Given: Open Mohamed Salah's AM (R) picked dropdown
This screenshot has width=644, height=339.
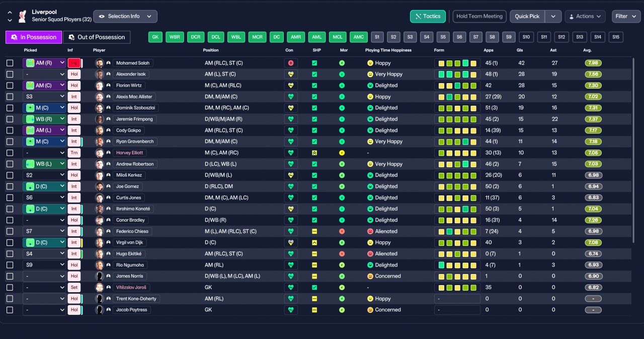Looking at the screenshot, I should (x=44, y=63).
